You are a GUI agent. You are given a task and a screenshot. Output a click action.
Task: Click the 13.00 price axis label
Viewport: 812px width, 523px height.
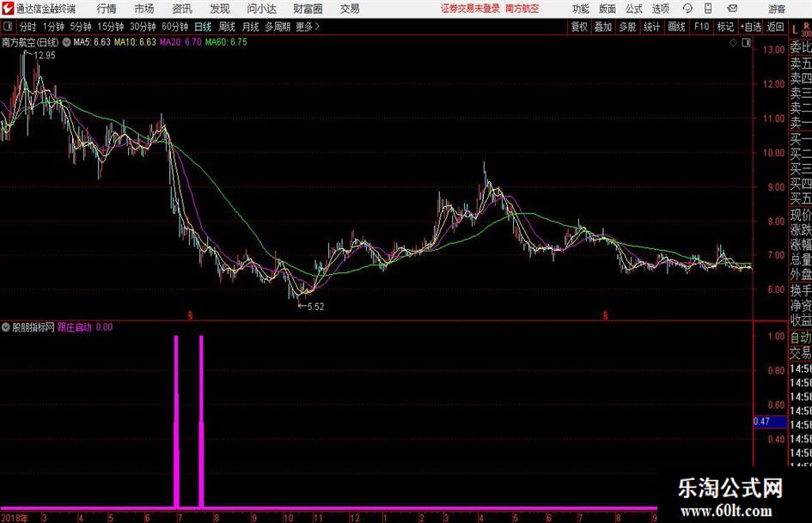pyautogui.click(x=773, y=50)
